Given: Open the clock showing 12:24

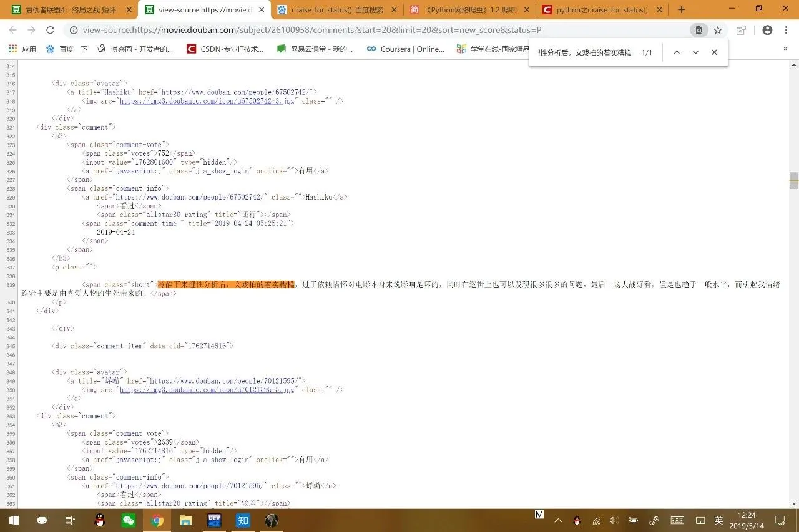Looking at the screenshot, I should pos(747,520).
